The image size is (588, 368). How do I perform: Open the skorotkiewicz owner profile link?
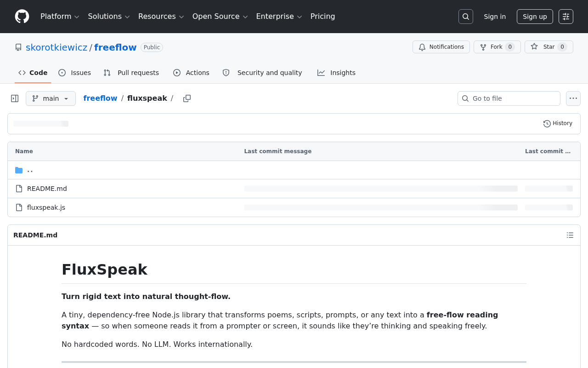[57, 47]
